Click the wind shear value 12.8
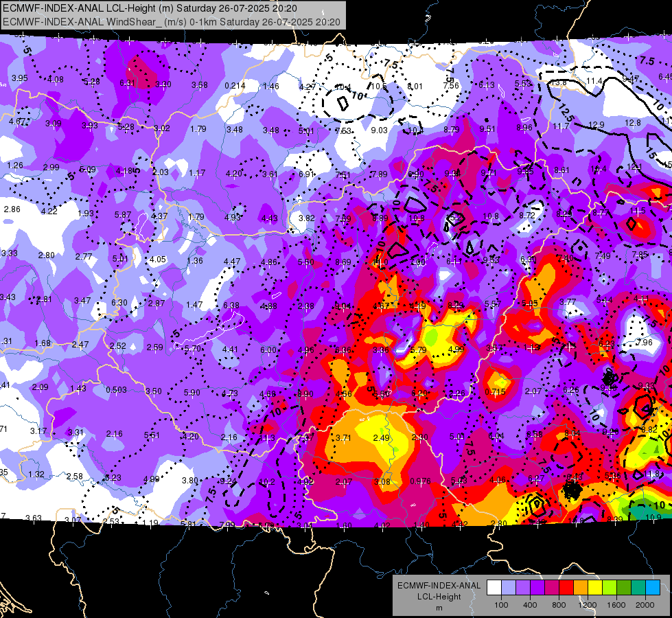 (633, 123)
